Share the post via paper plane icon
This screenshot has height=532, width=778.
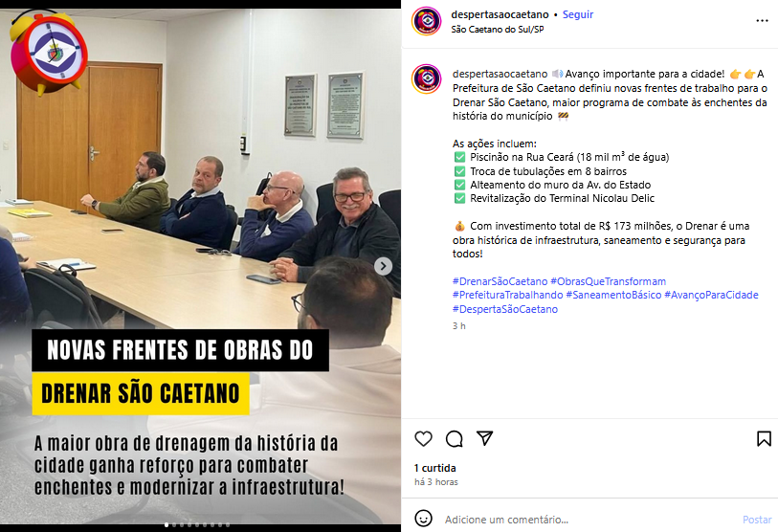click(x=485, y=438)
